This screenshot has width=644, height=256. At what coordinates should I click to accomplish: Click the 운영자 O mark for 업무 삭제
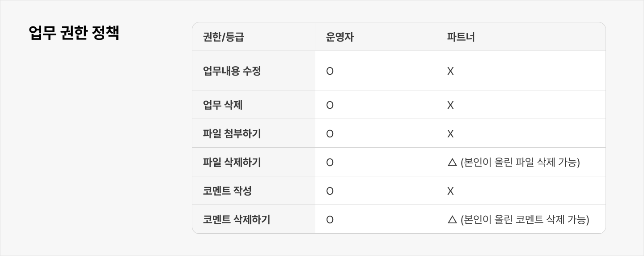tap(330, 105)
